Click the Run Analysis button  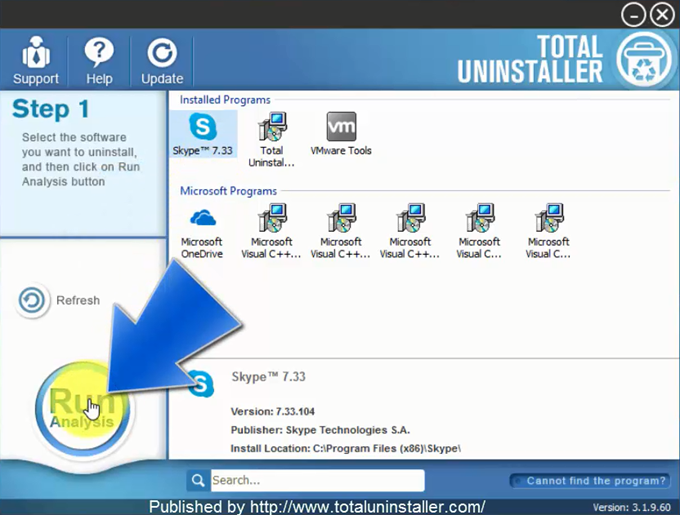[x=82, y=409]
